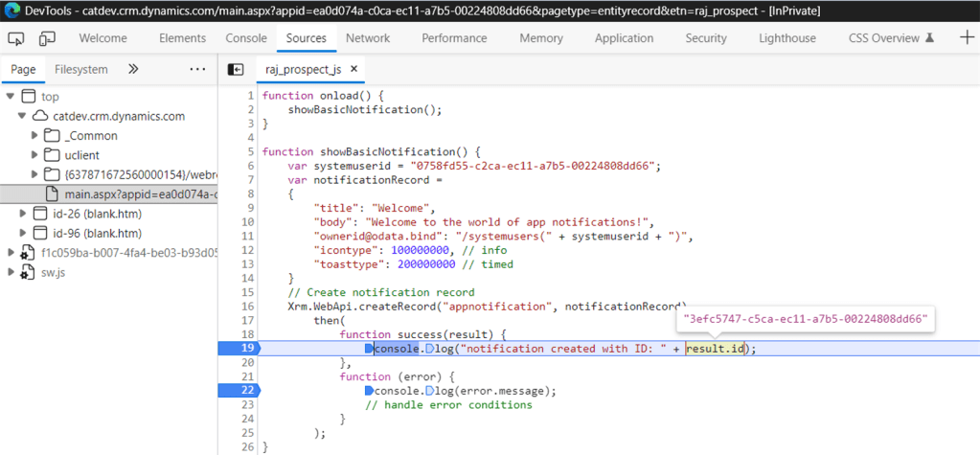Switch to the Filesystem navigator tab
The width and height of the screenshot is (980, 455).
(x=80, y=70)
